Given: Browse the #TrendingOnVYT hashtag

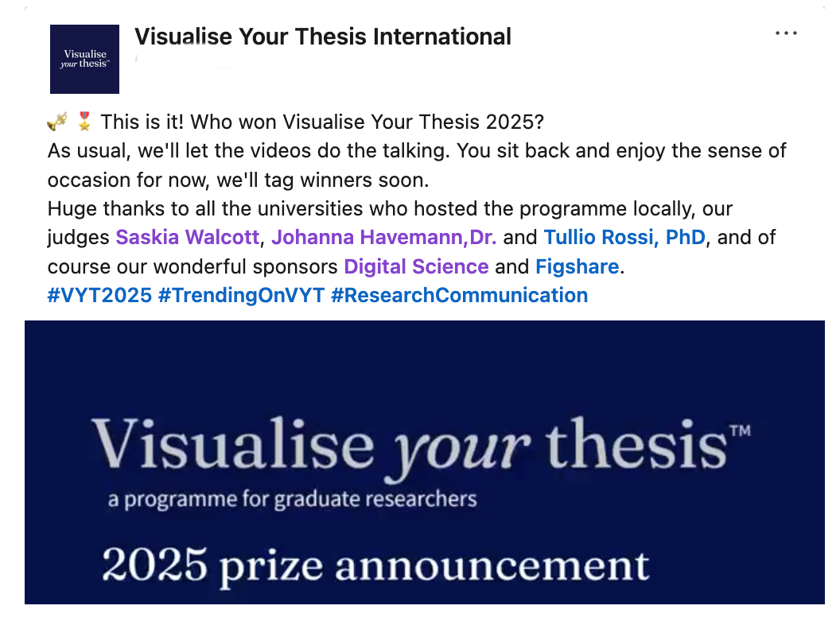Looking at the screenshot, I should (241, 295).
